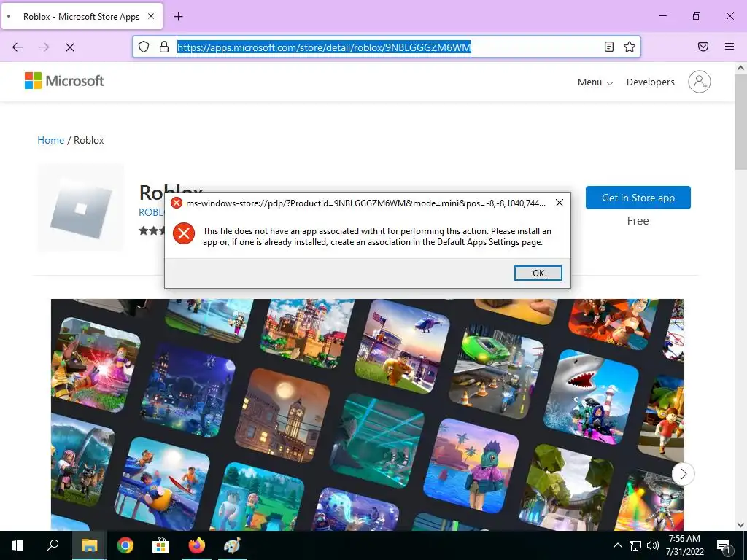Click the Roblox breadcrumb text

pyautogui.click(x=88, y=140)
